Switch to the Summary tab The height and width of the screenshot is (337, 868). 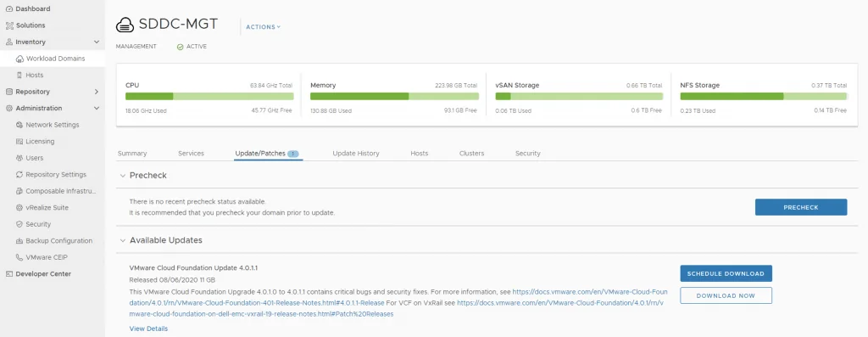pos(132,154)
